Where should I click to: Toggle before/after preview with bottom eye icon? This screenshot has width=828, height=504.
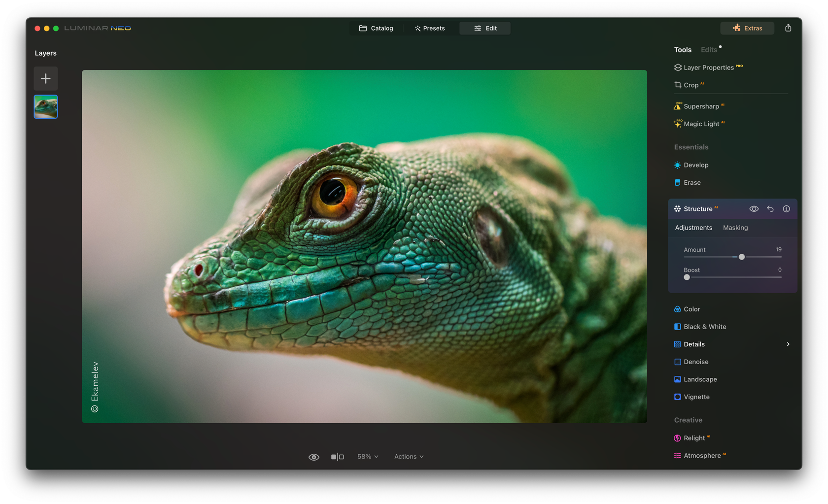[x=314, y=457]
